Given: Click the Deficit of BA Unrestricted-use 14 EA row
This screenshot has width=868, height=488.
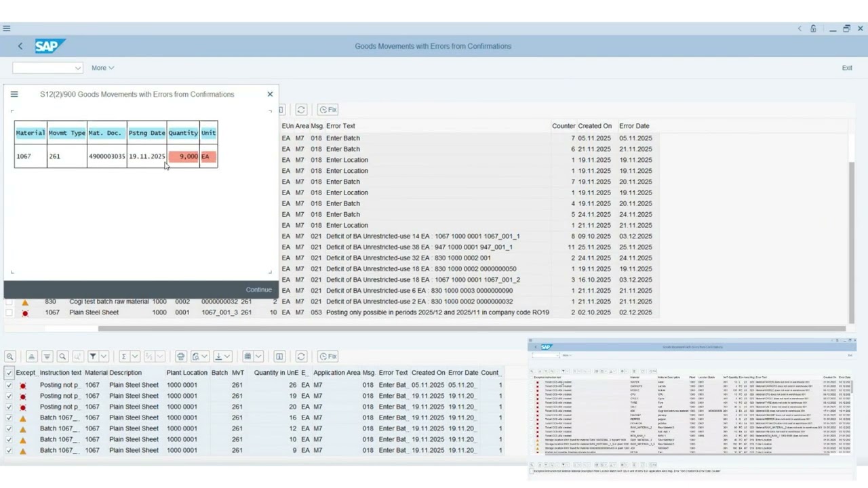Looking at the screenshot, I should point(422,237).
